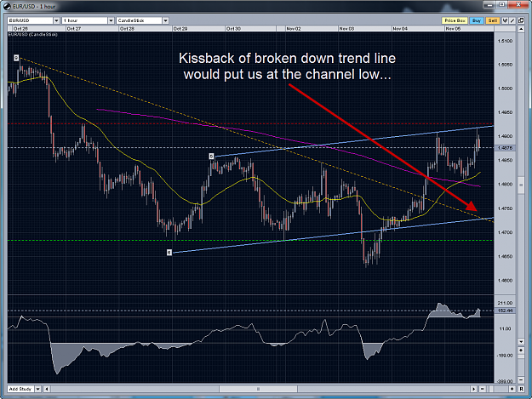The width and height of the screenshot is (532, 399).
Task: Click the current price label 1.4876 on the scale
Action: pyautogui.click(x=505, y=148)
